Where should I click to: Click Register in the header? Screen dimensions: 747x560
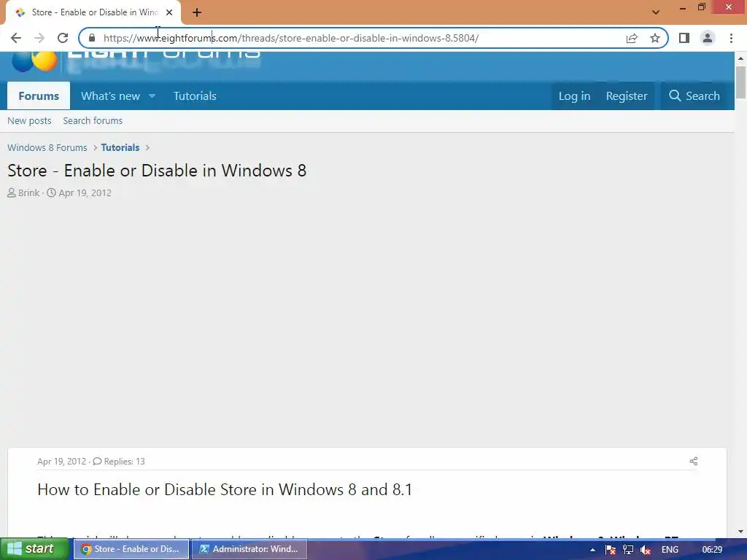pos(627,96)
